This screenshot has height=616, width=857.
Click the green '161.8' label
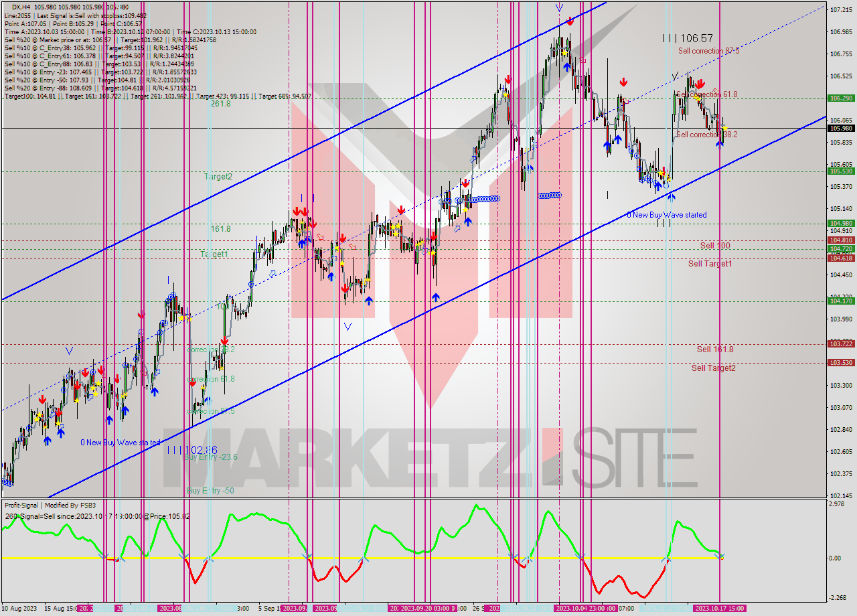220,229
